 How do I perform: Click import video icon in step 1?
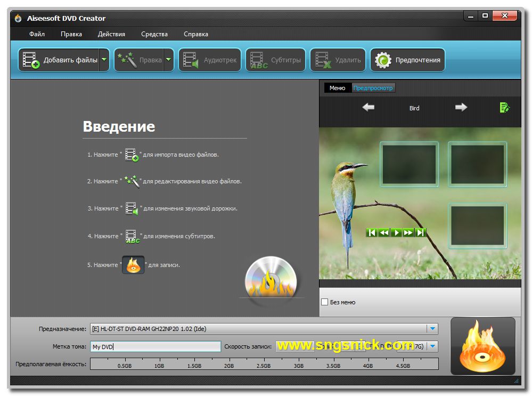point(132,155)
